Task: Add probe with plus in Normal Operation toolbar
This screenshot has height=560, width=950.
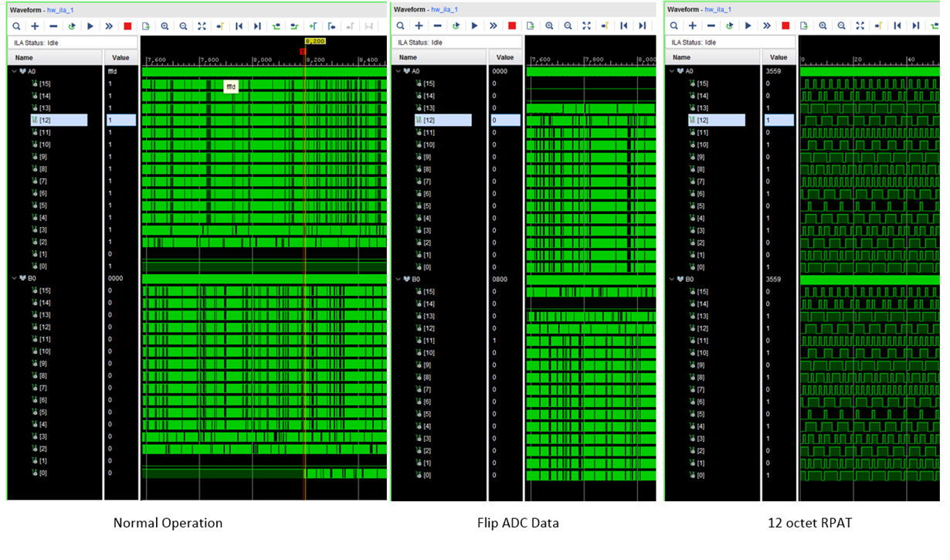Action: (35, 25)
